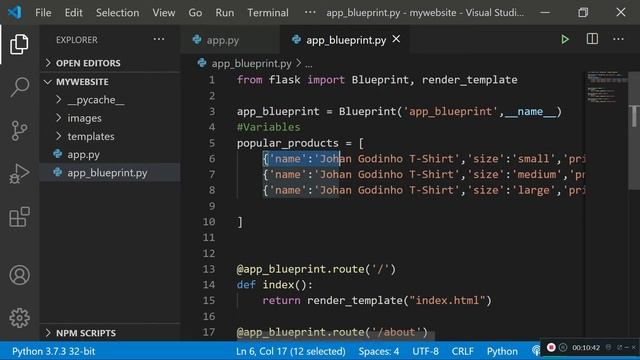
Task: Click the recording timer 00:10:42
Action: (586, 348)
